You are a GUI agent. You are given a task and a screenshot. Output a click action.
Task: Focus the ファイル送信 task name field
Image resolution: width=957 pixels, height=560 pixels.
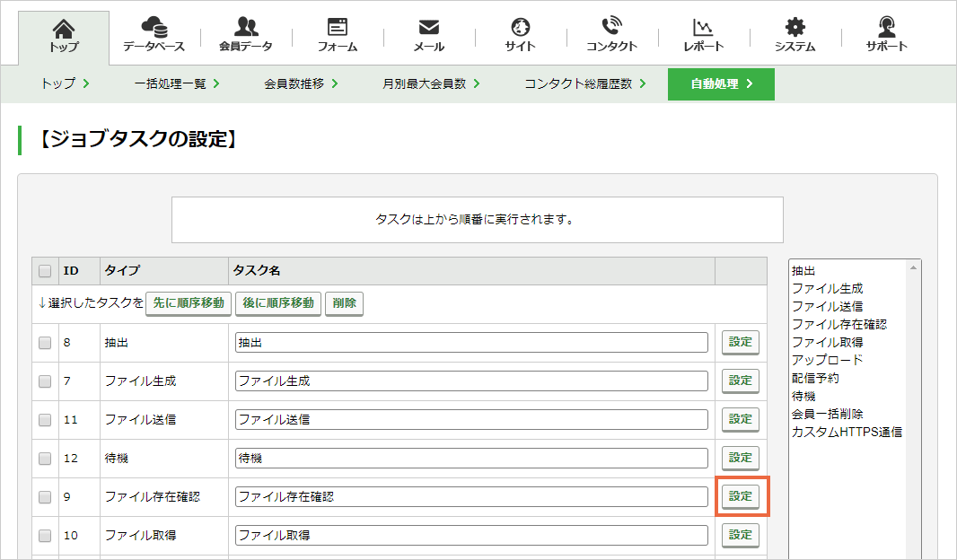click(471, 420)
